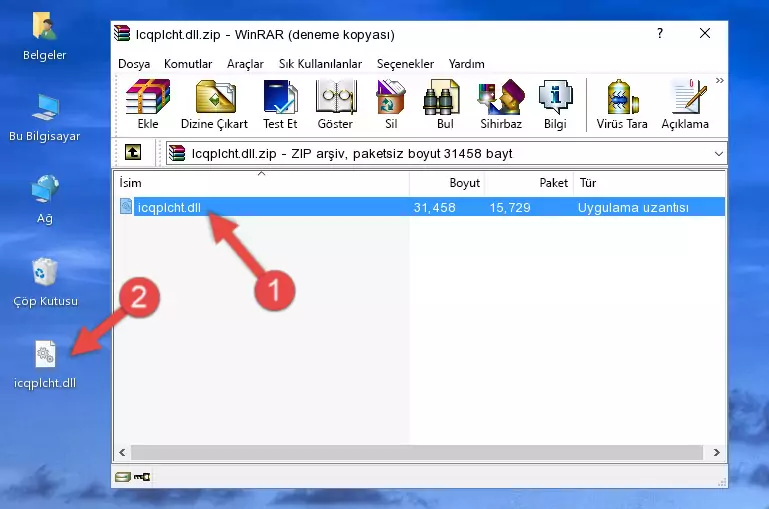
Task: Open the Seçenekler menu
Action: tap(405, 64)
